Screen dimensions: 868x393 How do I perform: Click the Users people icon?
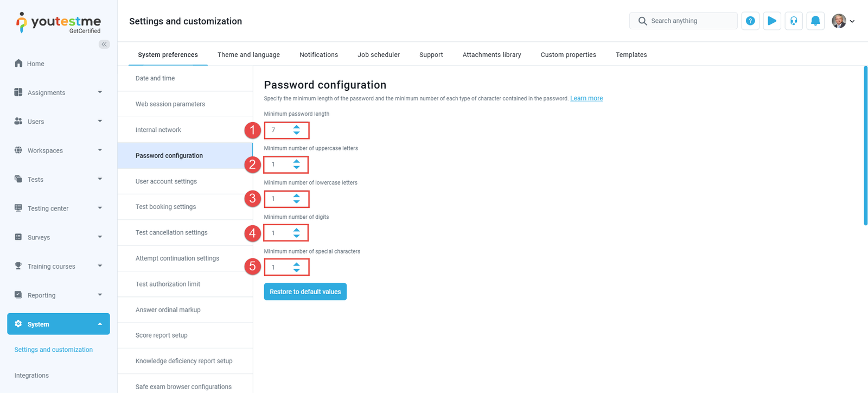18,121
